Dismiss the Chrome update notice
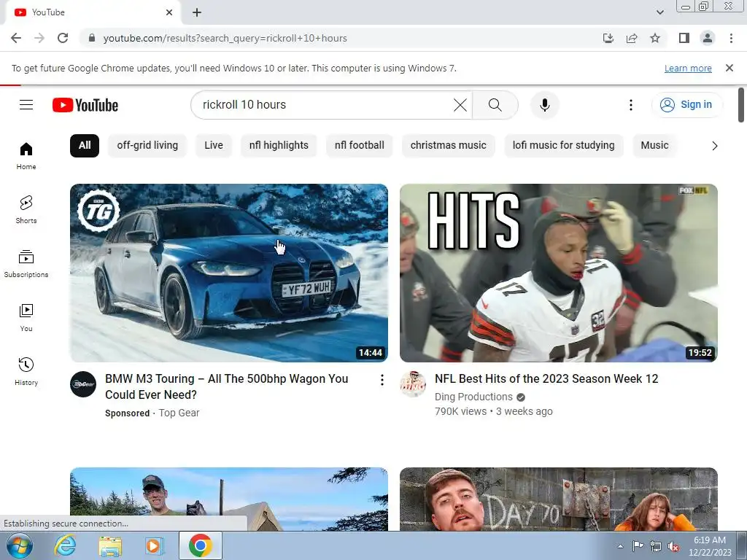The image size is (747, 560). tap(729, 68)
